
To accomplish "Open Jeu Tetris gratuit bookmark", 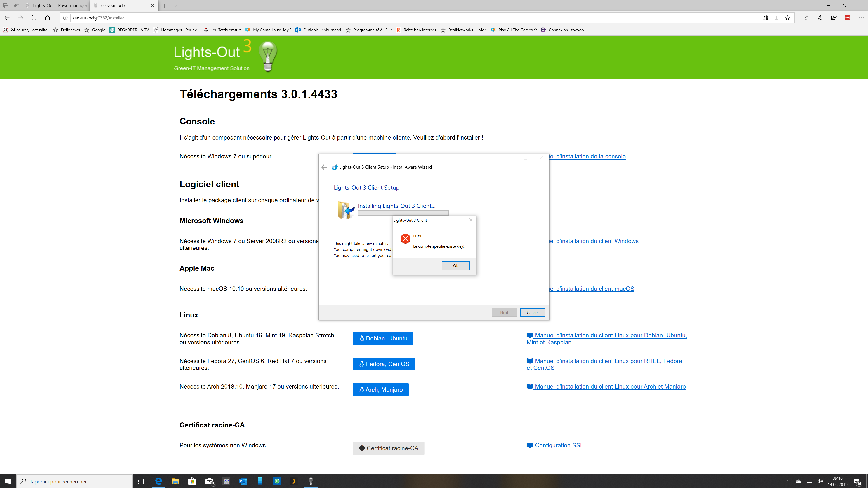I will coord(222,30).
